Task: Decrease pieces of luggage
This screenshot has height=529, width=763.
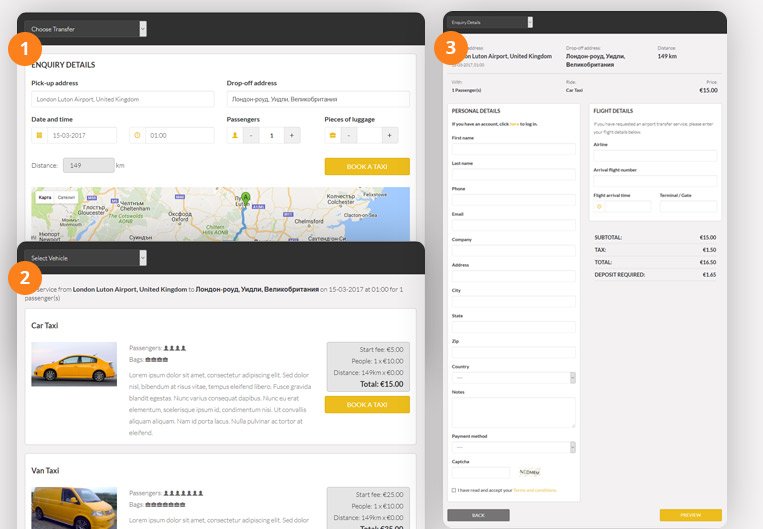Action: (349, 135)
